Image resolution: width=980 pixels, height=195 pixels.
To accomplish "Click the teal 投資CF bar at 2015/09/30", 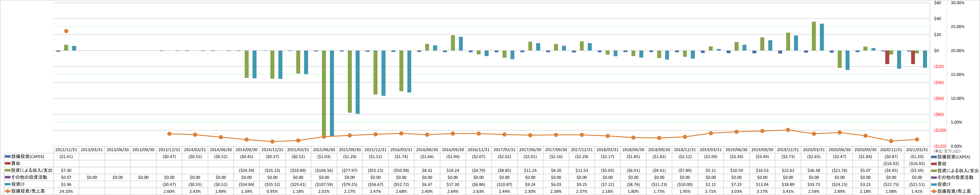I will tap(358, 82).
